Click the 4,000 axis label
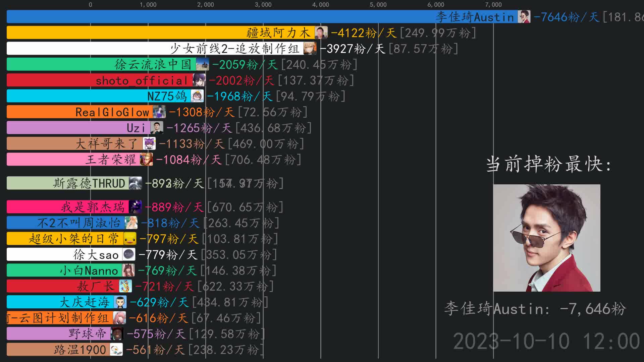The width and height of the screenshot is (644, 362). 321,5
